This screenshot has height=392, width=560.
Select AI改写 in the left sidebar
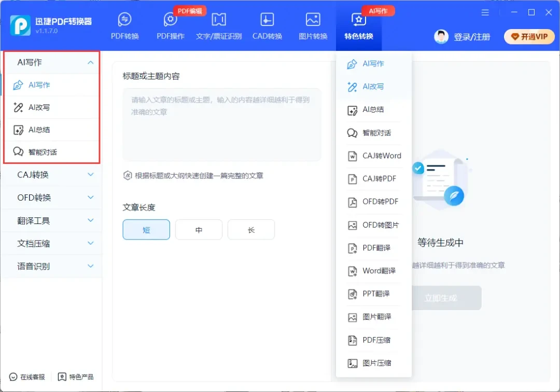point(51,107)
